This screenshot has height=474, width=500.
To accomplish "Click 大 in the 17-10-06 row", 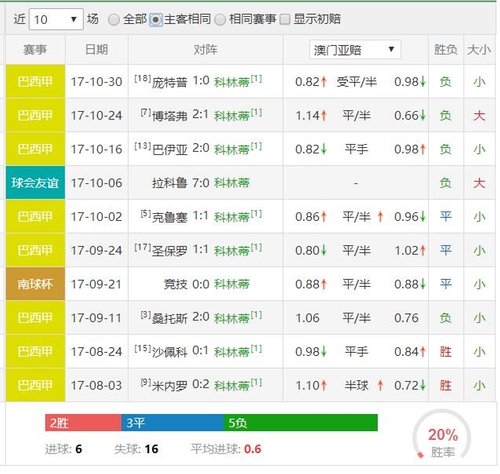I will (x=479, y=183).
